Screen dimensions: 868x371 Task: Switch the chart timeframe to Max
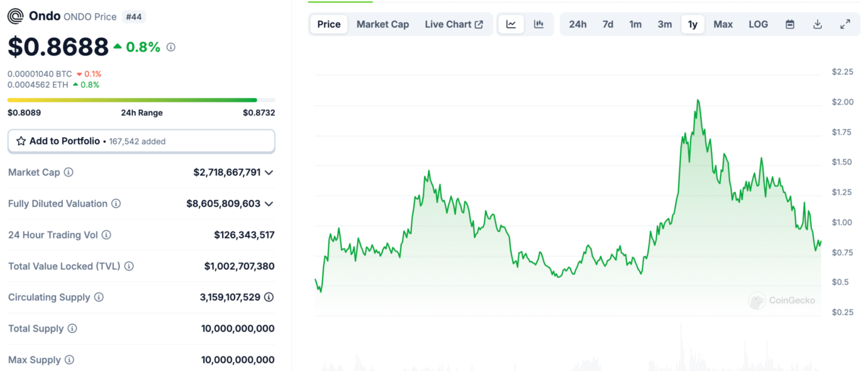[723, 24]
